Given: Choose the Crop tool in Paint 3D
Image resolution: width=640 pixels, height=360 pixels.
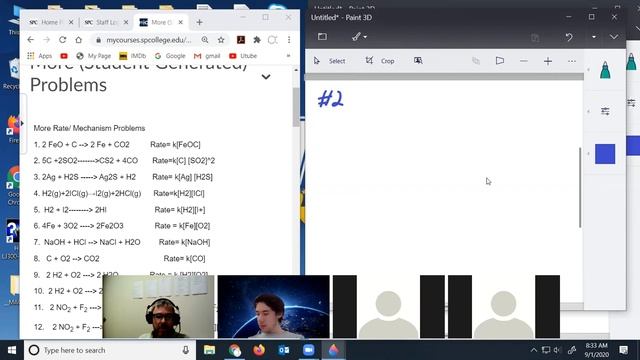Looking at the screenshot, I should pyautogui.click(x=380, y=61).
